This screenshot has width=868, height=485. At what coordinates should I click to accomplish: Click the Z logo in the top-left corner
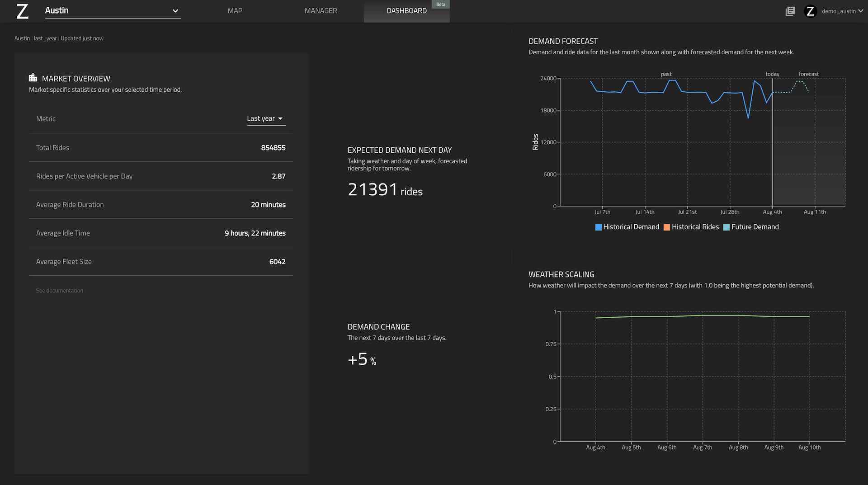22,11
